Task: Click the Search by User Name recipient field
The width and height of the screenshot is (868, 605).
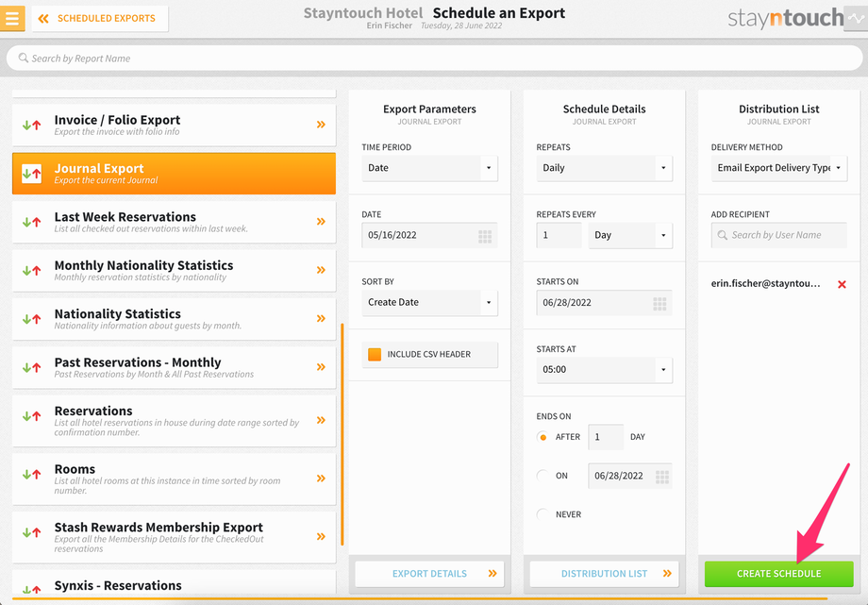Action: 779,235
